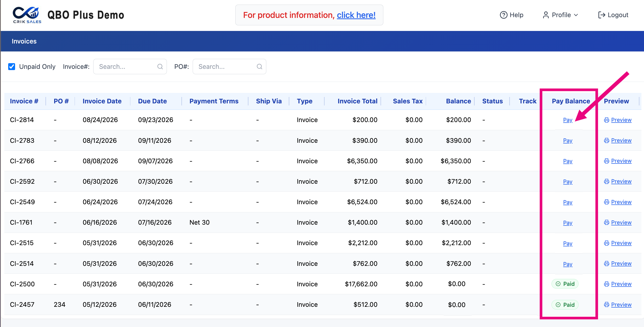
Task: Sort by Due Date column header
Action: [152, 101]
